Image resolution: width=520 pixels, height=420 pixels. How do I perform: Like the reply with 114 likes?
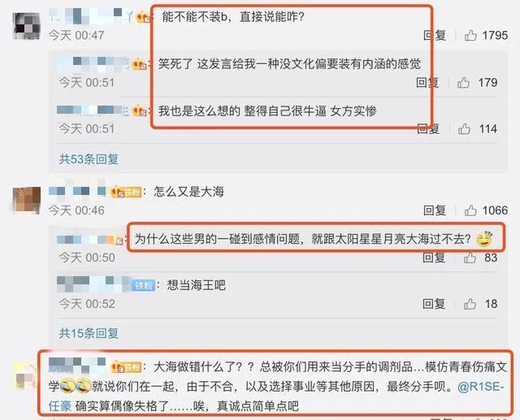[x=464, y=129]
